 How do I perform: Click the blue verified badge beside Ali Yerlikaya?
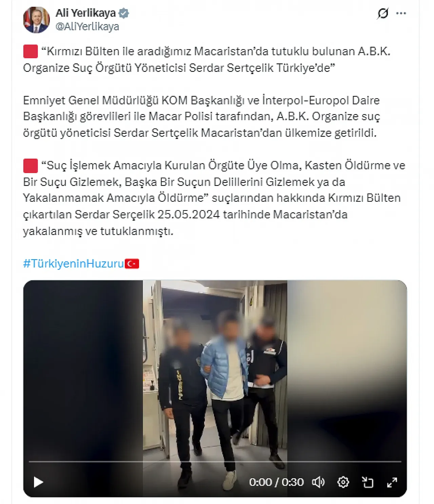(x=124, y=13)
